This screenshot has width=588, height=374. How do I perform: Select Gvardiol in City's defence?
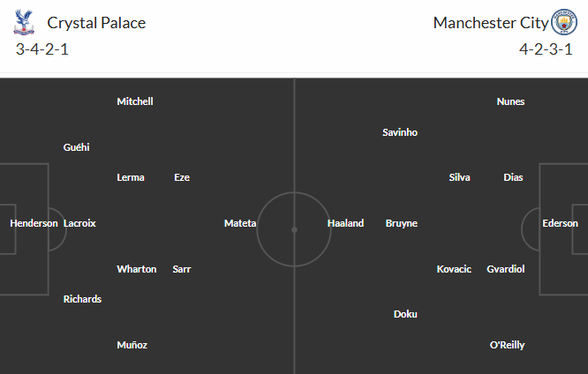(x=506, y=269)
